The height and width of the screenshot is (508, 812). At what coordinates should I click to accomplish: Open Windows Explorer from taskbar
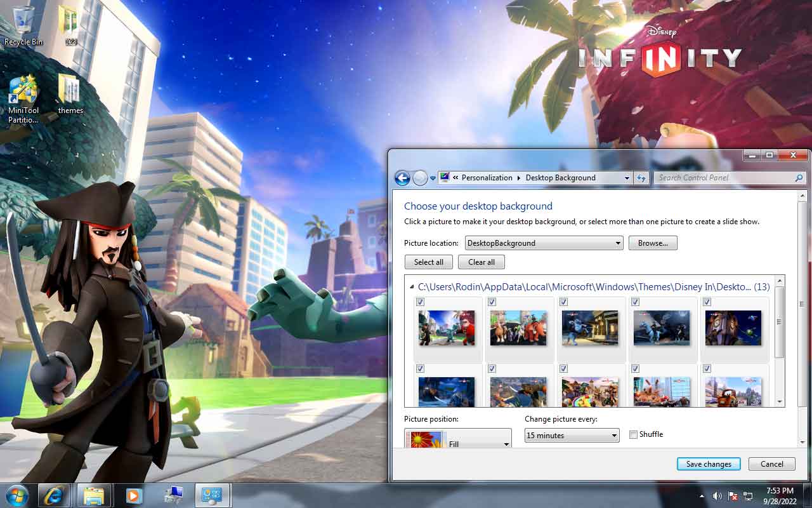click(94, 495)
